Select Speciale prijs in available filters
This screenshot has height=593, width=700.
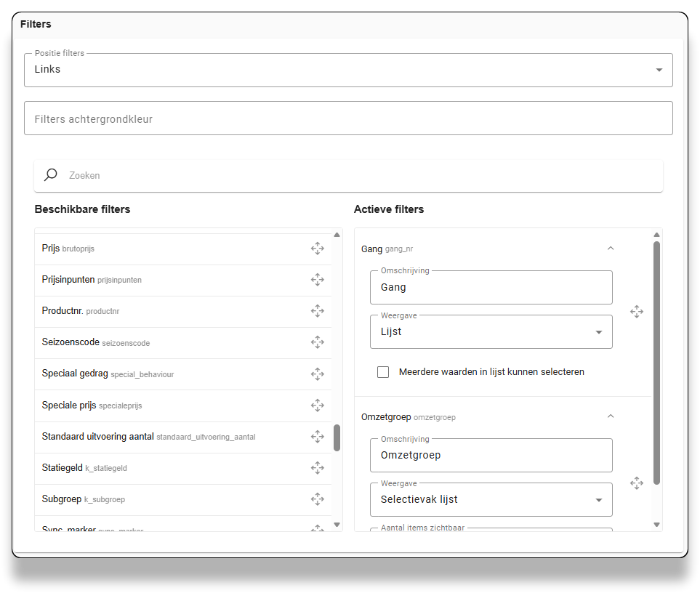[70, 406]
